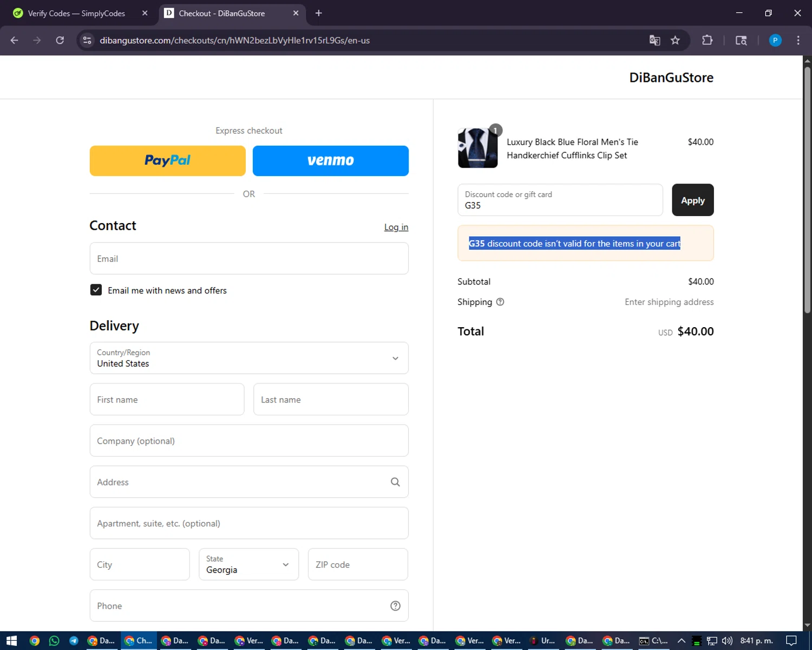Click the Enter shipping address text

[x=669, y=302]
